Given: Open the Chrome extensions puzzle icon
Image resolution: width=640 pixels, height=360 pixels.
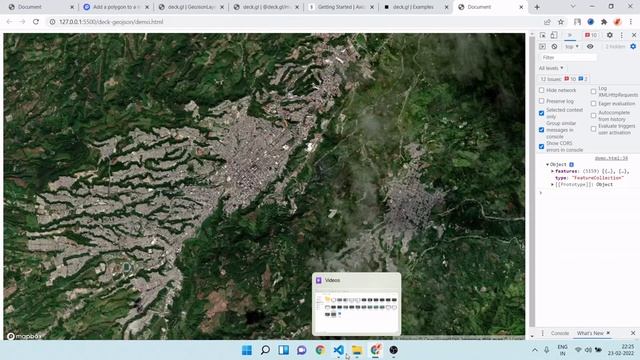Looking at the screenshot, I should click(x=604, y=22).
